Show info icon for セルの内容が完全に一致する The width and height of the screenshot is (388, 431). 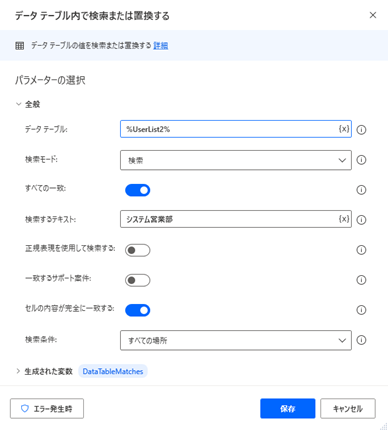(x=361, y=310)
